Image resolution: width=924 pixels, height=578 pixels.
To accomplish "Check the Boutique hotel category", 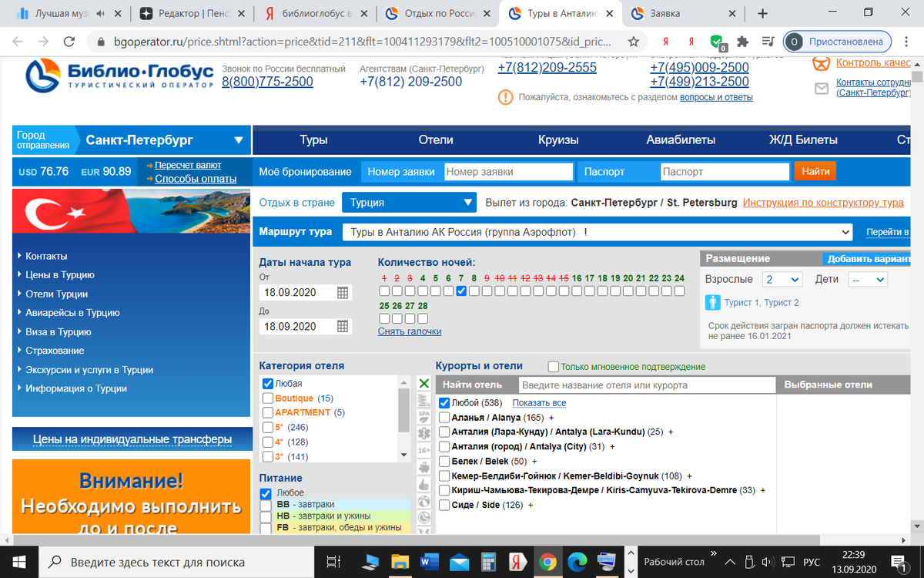I will click(268, 398).
